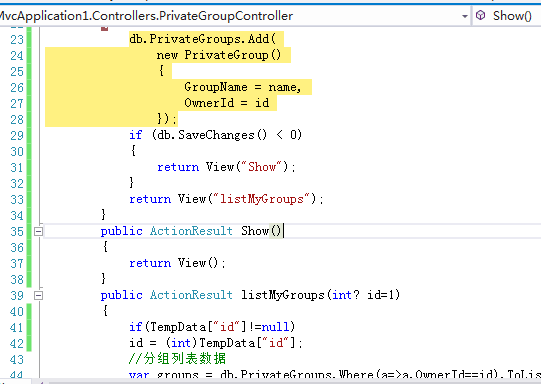Screen dimensions: 541x384
Task: Click 'int? id=1' parameter on line 39
Action: [x=363, y=295]
